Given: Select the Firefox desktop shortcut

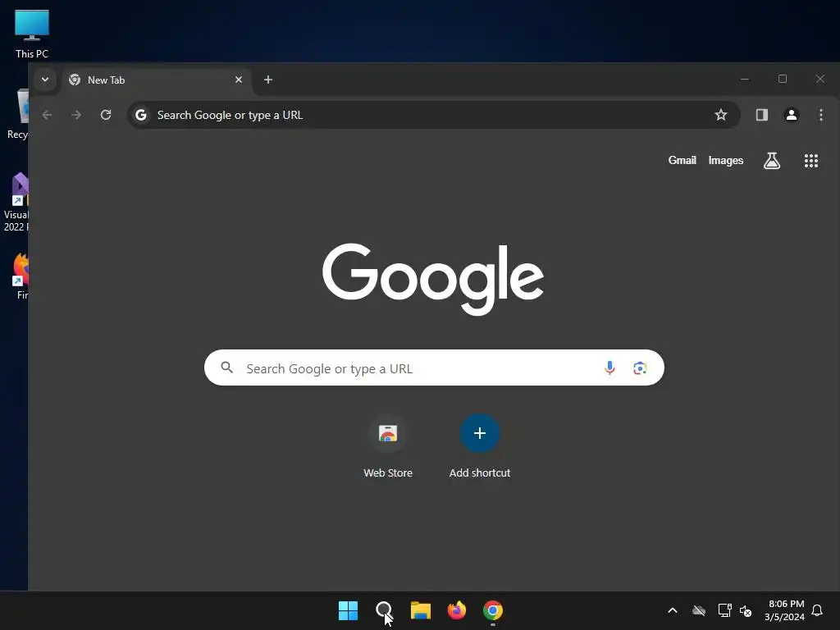Looking at the screenshot, I should click(20, 276).
